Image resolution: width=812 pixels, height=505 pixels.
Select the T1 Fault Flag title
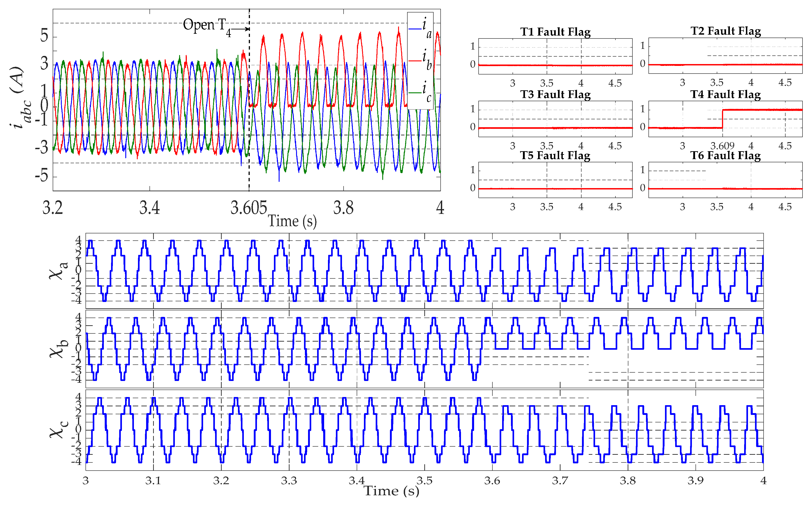click(555, 32)
